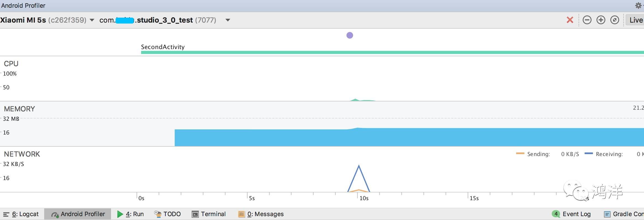Zoom out the profiler timeline
The width and height of the screenshot is (644, 220).
[587, 20]
